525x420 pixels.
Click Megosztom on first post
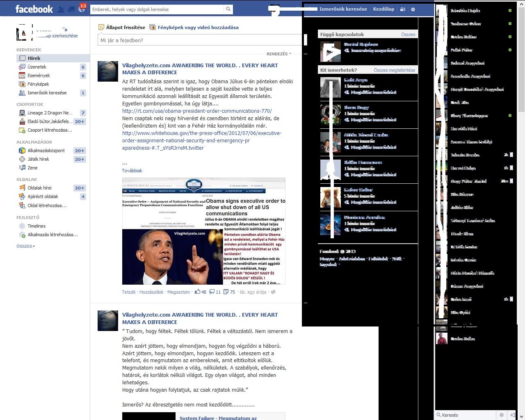pos(178,292)
